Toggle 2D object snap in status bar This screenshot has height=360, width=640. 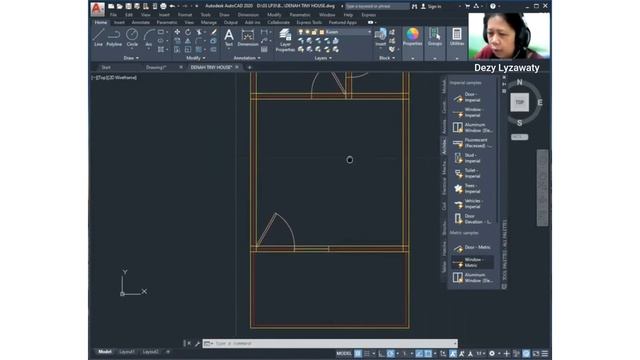pyautogui.click(x=428, y=353)
